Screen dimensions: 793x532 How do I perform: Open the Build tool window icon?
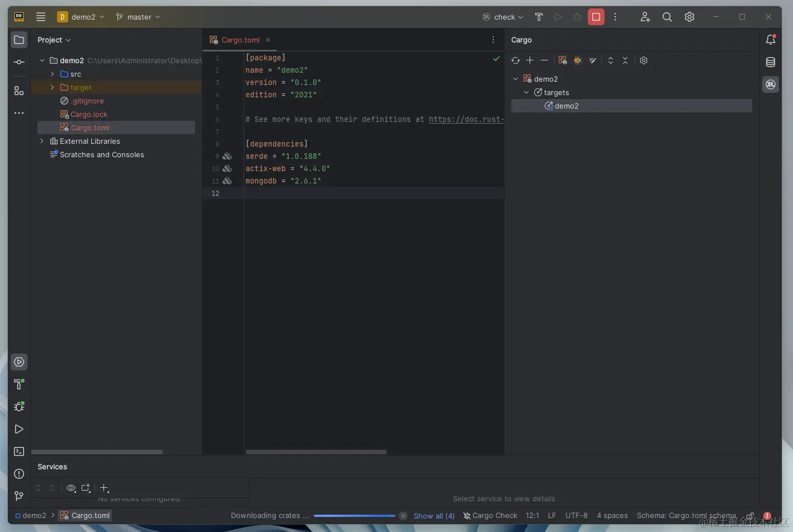(x=19, y=384)
